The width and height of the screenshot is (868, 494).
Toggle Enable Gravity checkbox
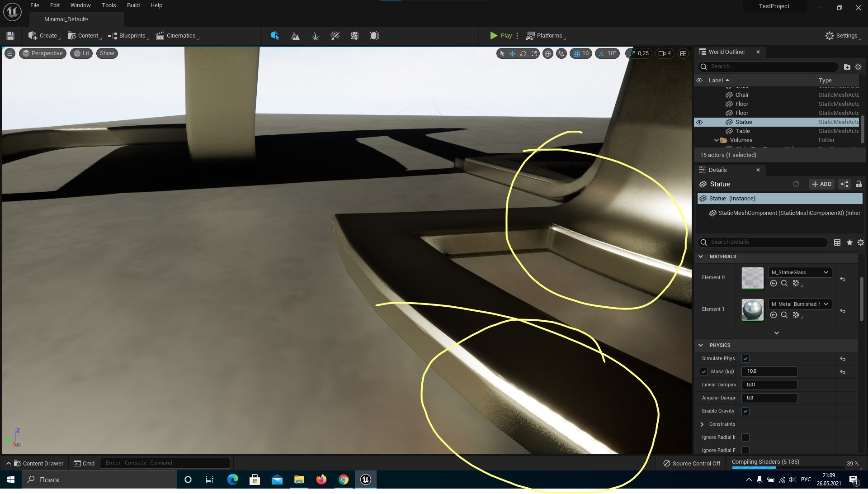coord(745,411)
